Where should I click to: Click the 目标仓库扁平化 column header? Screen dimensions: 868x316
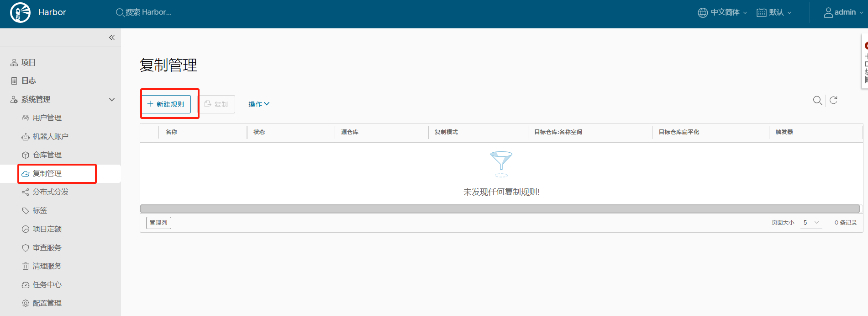pyautogui.click(x=679, y=132)
